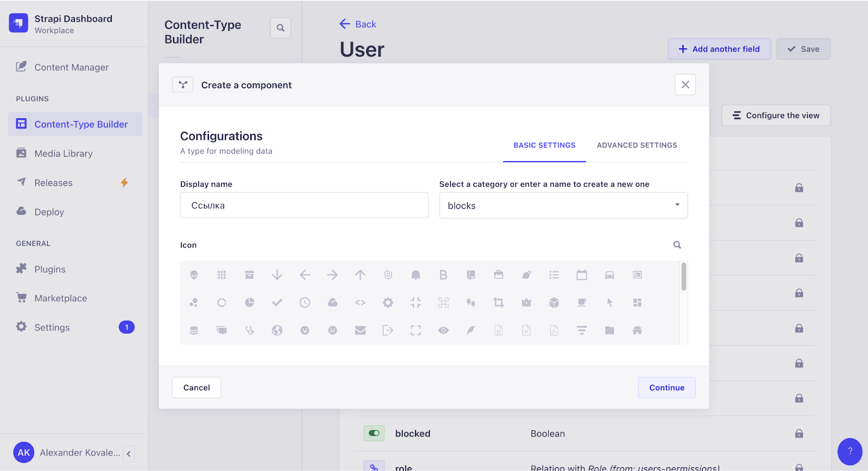Screen dimensions: 868x471
Task: Close the Create a component dialog
Action: 685,85
